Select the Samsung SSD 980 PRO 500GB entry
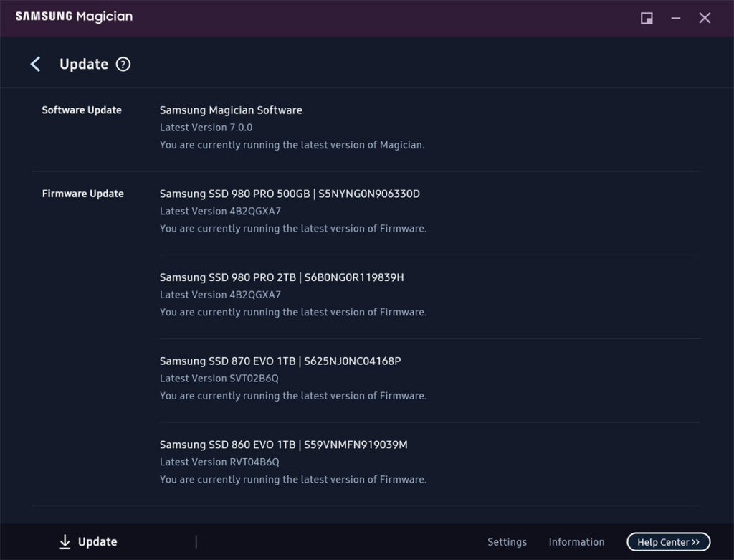Viewport: 734px width, 560px height. pos(290,194)
